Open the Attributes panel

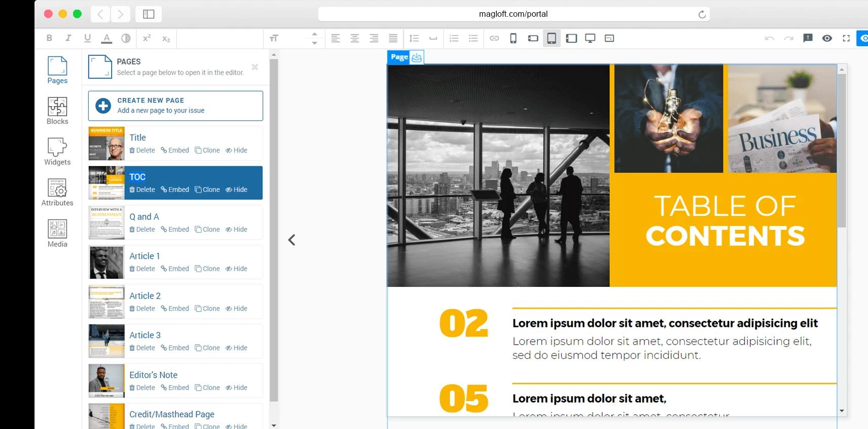[x=57, y=192]
